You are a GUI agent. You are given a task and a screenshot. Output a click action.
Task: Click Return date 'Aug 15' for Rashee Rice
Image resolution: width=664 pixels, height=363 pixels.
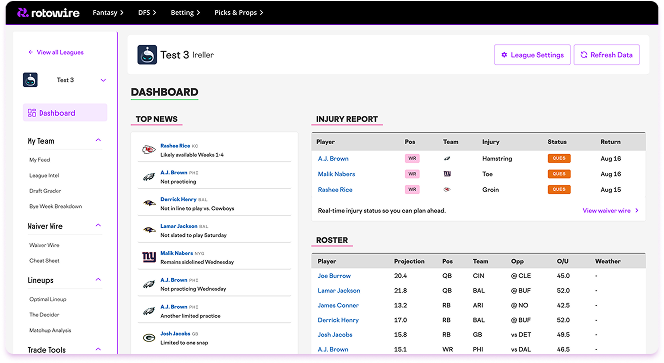611,189
